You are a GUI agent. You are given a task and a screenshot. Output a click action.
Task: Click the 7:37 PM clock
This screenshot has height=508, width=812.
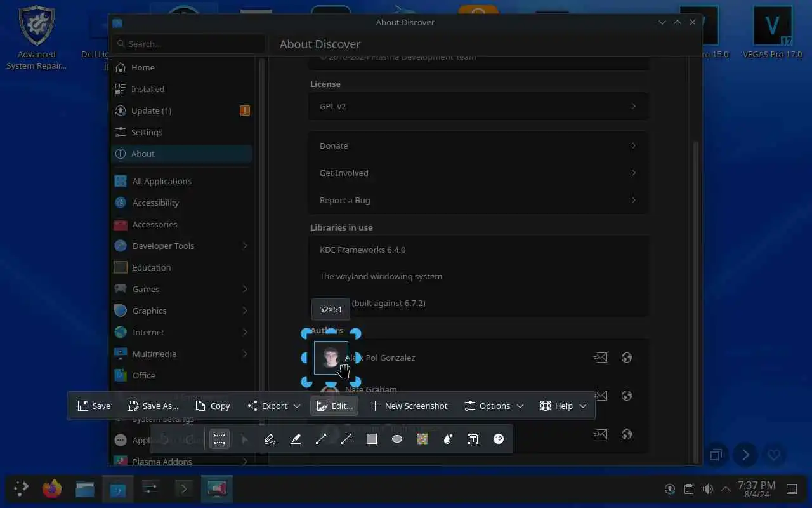point(756,489)
